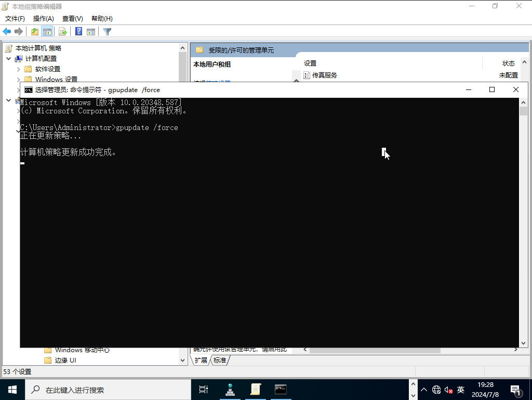The height and width of the screenshot is (400, 532).
Task: Click the muted speaker tray icon
Action: coord(448,390)
